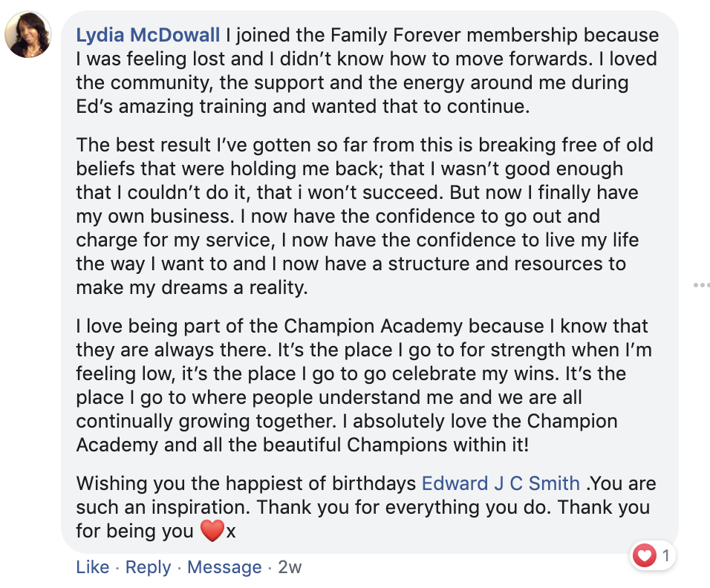The height and width of the screenshot is (588, 710).
Task: Click the Message link under the comment
Action: pyautogui.click(x=224, y=567)
